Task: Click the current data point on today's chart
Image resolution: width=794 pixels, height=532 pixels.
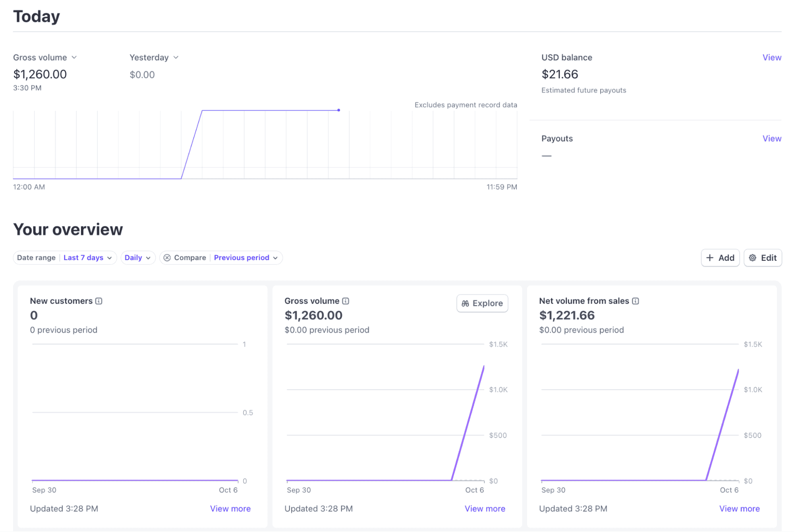Action: [x=338, y=110]
